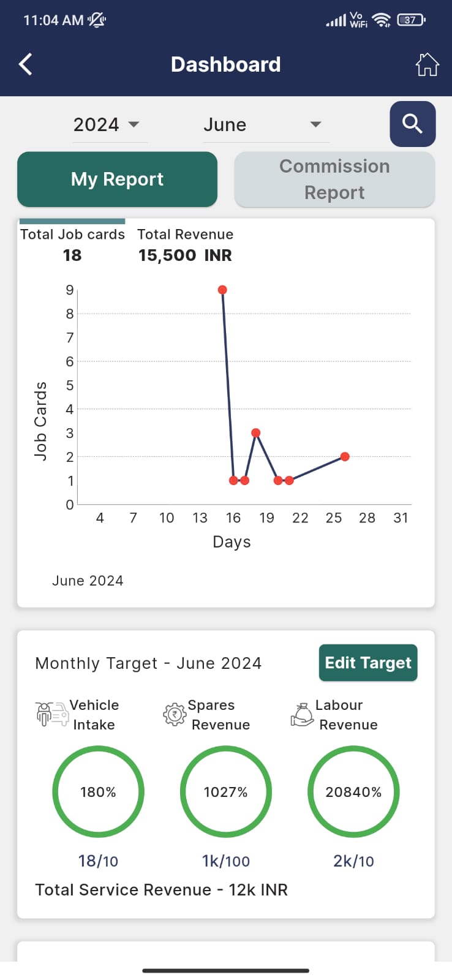Image resolution: width=452 pixels, height=980 pixels.
Task: Click the arrow beside June
Action: [315, 124]
